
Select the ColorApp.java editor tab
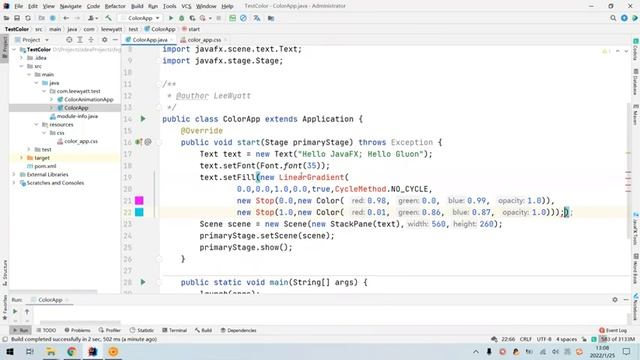pos(149,40)
